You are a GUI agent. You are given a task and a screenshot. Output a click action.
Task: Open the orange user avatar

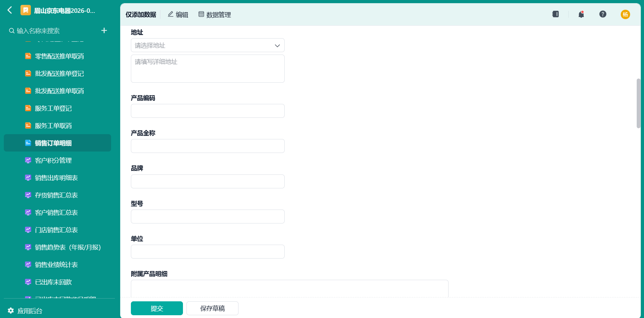pyautogui.click(x=625, y=14)
